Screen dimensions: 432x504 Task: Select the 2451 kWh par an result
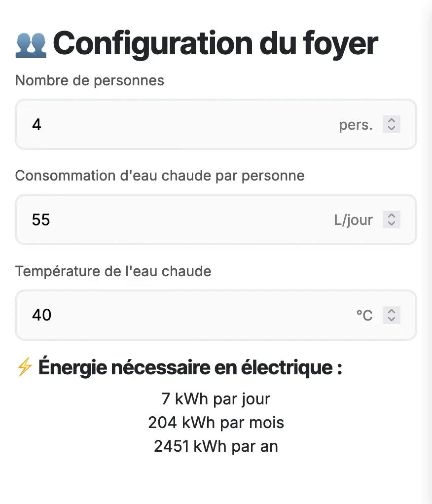coord(216,446)
